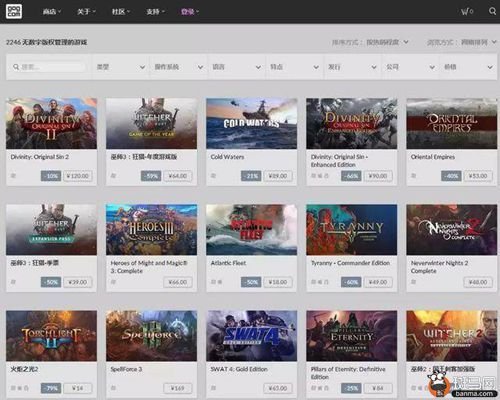Expand the 特点 features filter

point(295,67)
